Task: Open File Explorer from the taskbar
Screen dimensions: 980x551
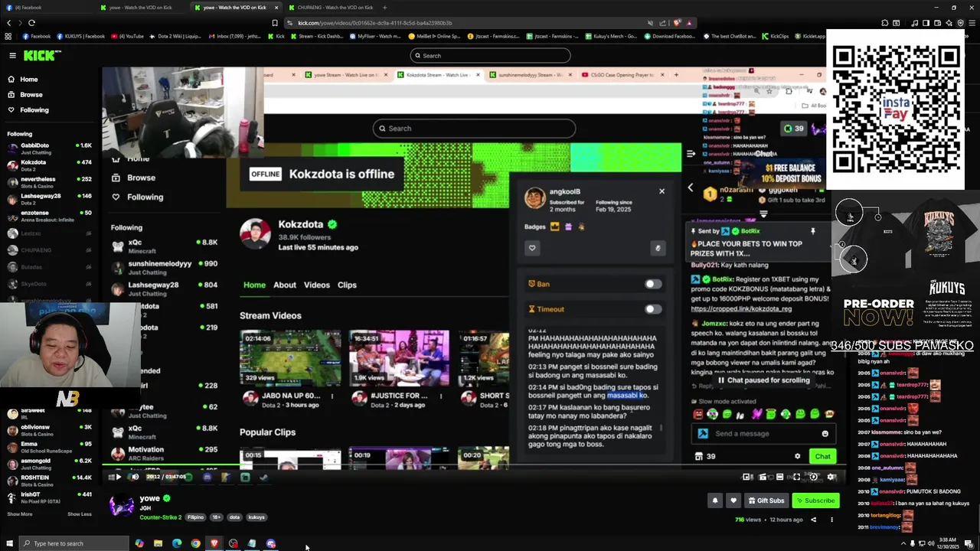Action: pyautogui.click(x=158, y=543)
